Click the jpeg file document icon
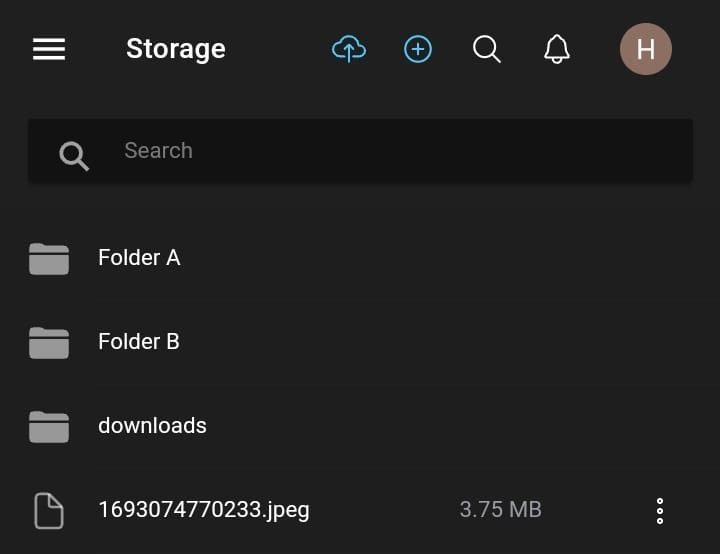720x554 pixels. tap(49, 511)
